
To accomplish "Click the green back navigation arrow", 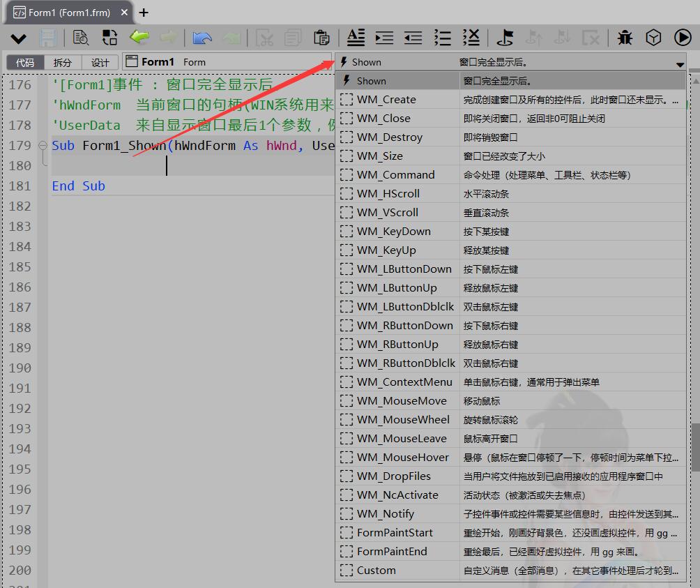I will pyautogui.click(x=140, y=38).
